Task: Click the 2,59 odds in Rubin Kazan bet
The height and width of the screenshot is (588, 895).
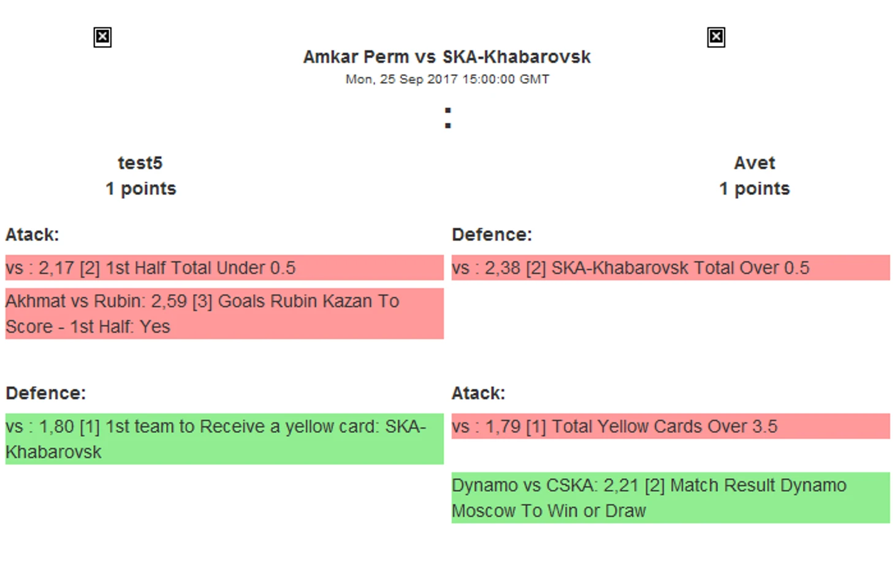Action: pos(169,301)
